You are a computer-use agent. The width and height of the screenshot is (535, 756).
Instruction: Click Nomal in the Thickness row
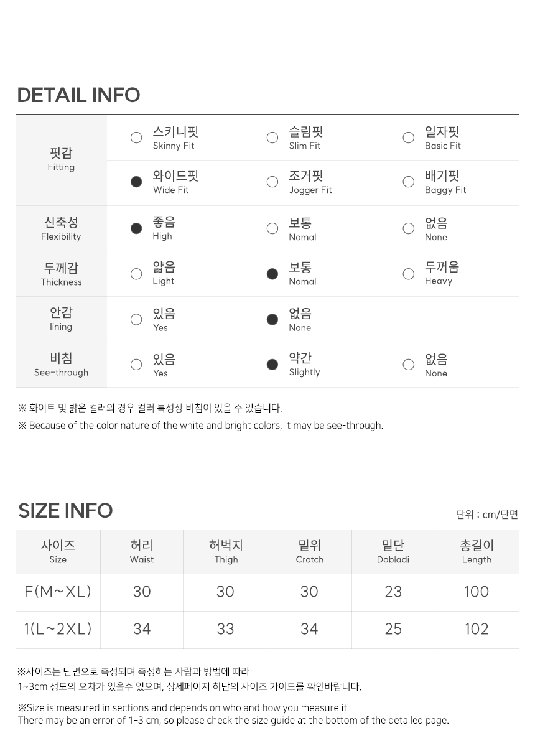tap(272, 274)
